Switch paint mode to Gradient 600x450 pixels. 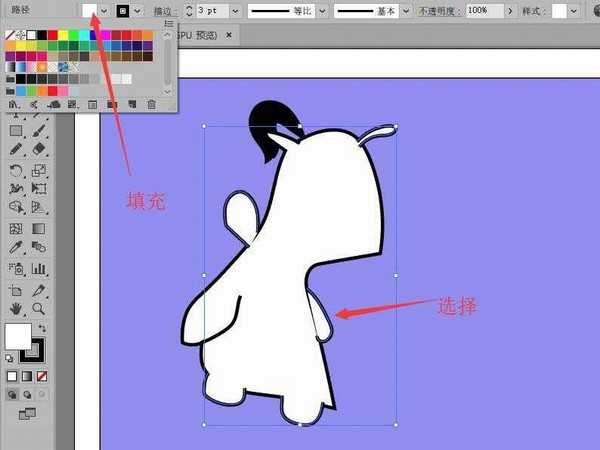click(x=26, y=376)
